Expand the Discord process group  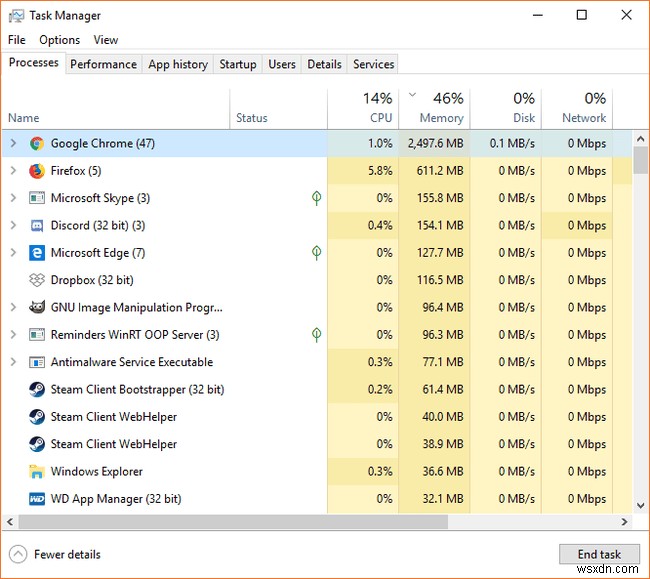13,225
